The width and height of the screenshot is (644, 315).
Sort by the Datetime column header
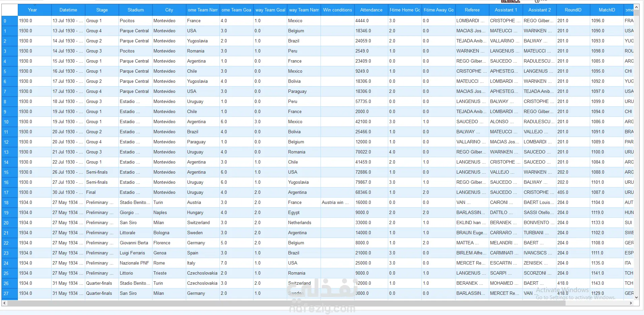pyautogui.click(x=68, y=10)
